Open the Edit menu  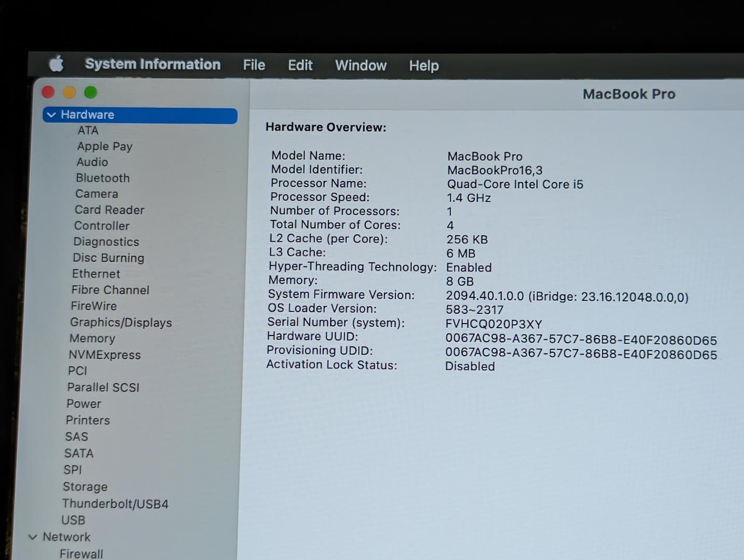point(300,65)
